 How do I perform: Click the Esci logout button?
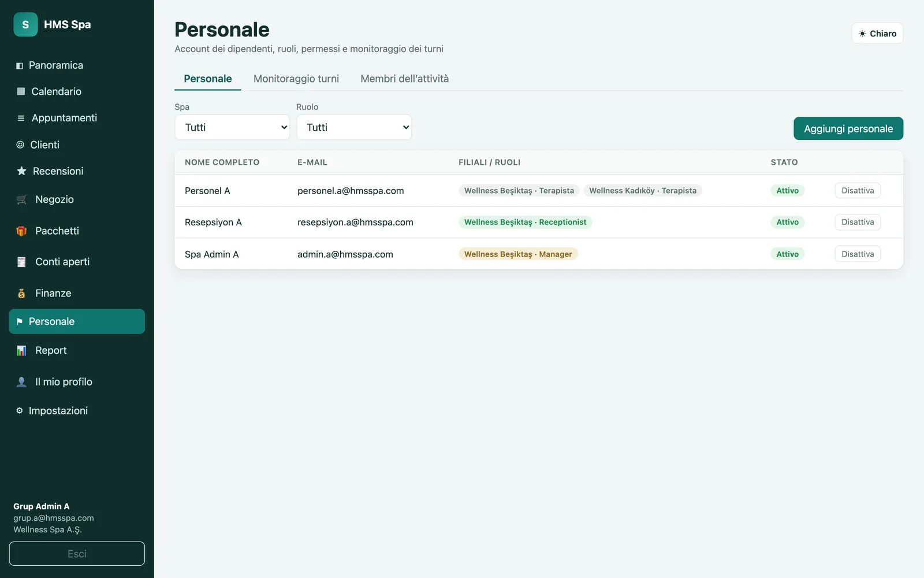point(77,554)
